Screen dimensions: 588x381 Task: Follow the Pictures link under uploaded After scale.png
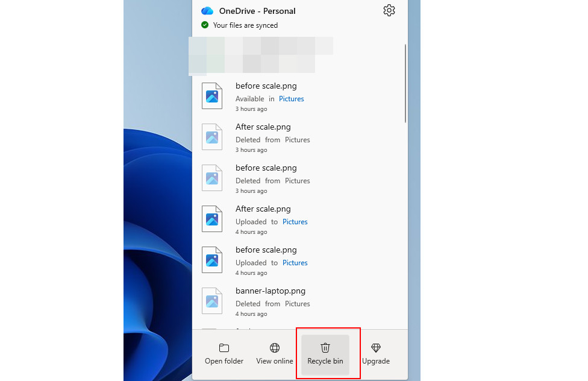click(x=295, y=221)
